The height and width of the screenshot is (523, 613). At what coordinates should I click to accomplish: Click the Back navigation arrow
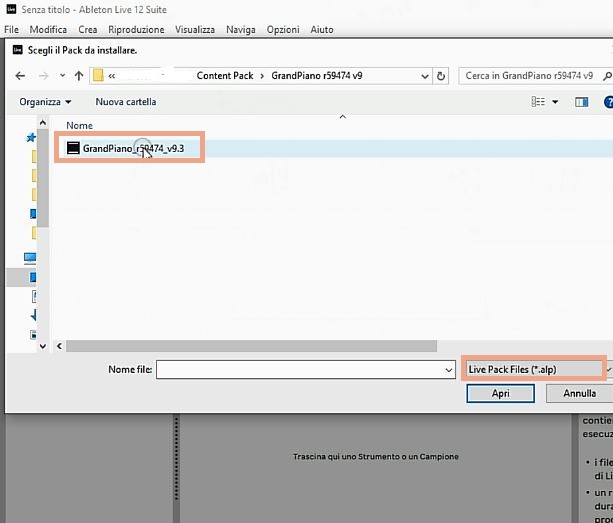tap(20, 76)
